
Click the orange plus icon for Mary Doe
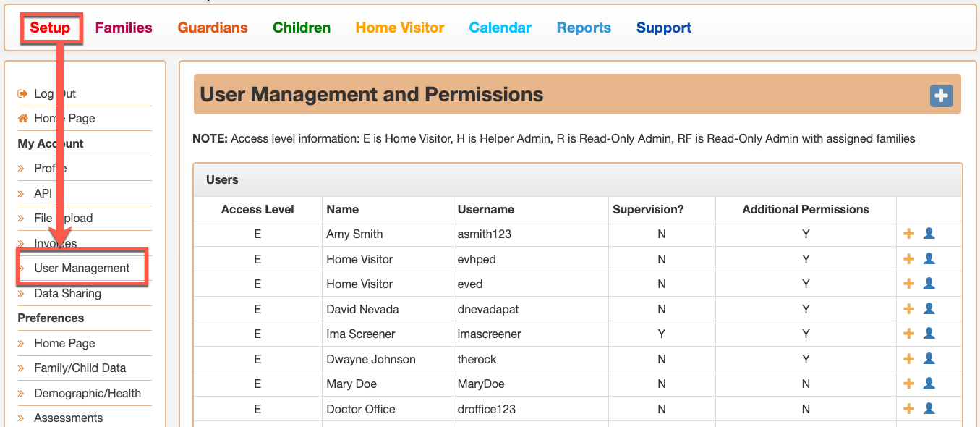click(x=909, y=384)
